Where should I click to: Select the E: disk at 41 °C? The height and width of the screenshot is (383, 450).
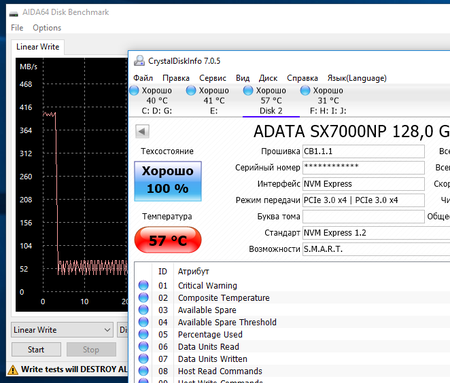[x=214, y=100]
